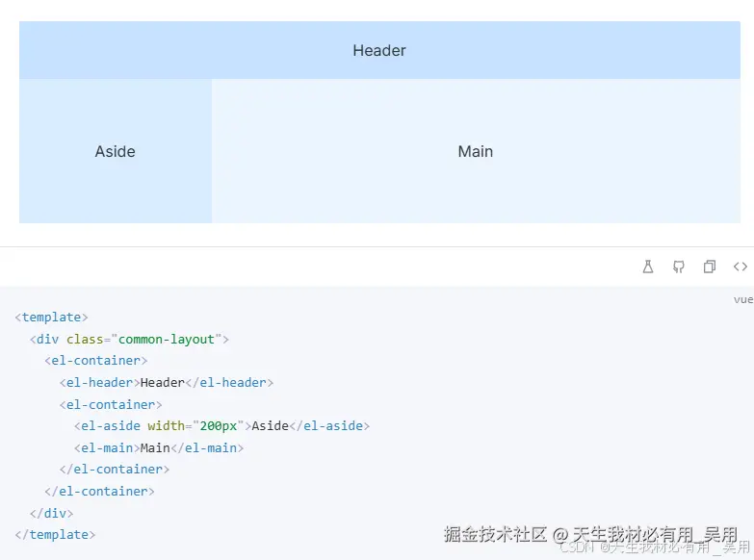754x560 pixels.
Task: Open the GitHub edit icon
Action: [679, 267]
